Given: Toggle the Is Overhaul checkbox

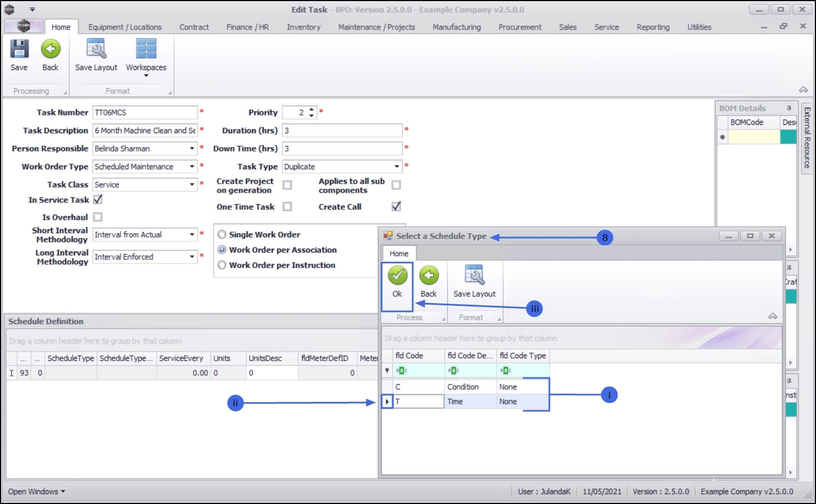Looking at the screenshot, I should pos(98,217).
